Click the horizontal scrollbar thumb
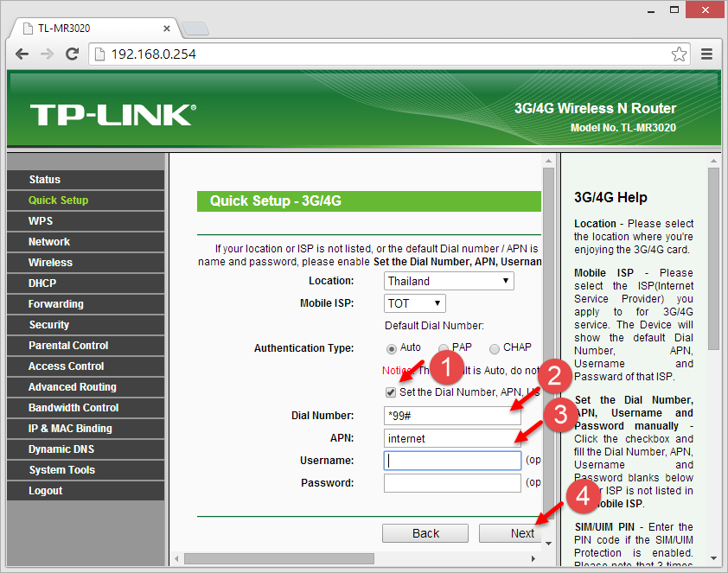 (x=279, y=558)
